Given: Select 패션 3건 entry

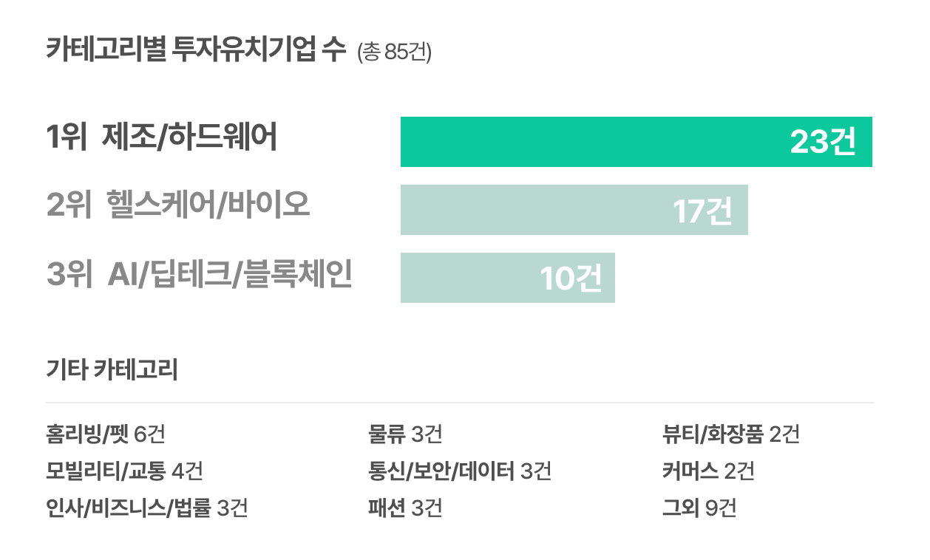Looking at the screenshot, I should tap(405, 508).
